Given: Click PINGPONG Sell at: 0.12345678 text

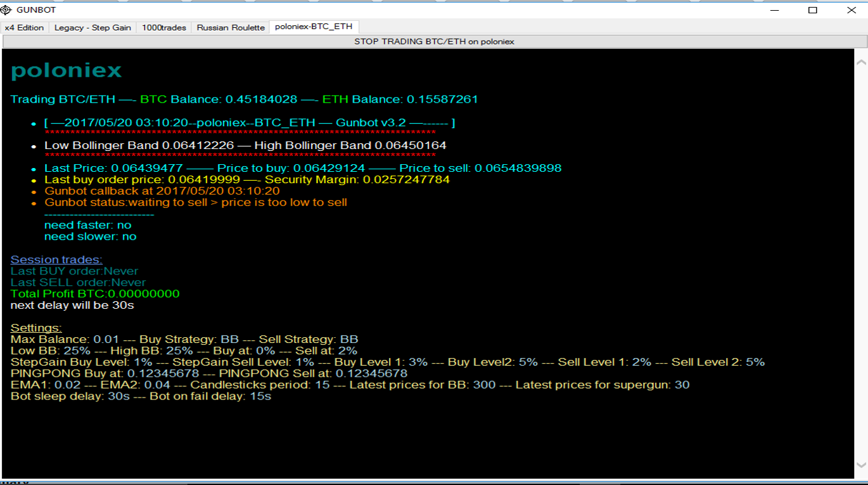Looking at the screenshot, I should pyautogui.click(x=314, y=373).
